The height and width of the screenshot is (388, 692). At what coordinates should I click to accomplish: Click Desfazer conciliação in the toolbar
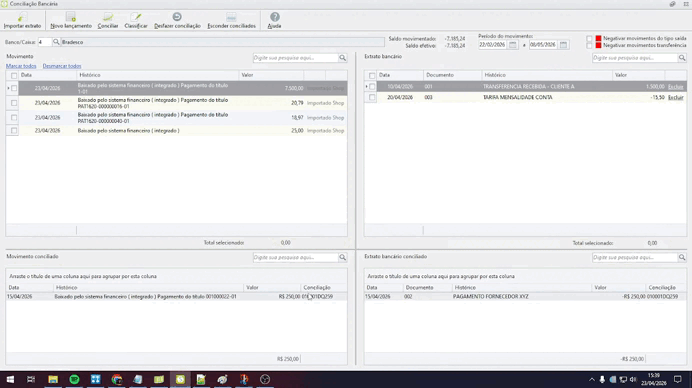[x=177, y=20]
